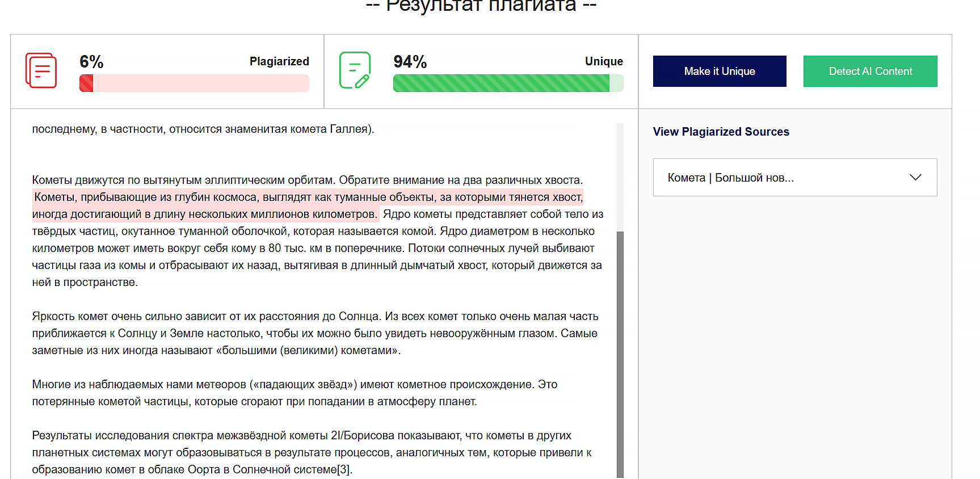Click the green 94% unique progress bar
980x479 pixels.
tap(508, 83)
